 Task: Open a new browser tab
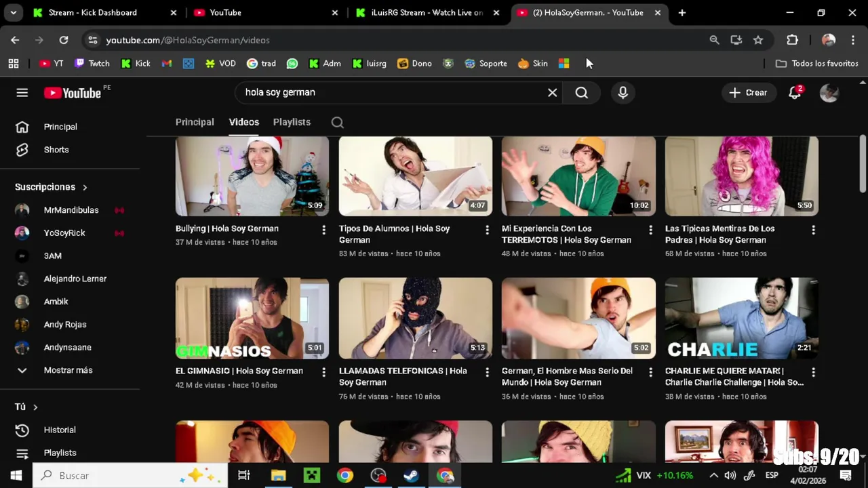coord(682,12)
